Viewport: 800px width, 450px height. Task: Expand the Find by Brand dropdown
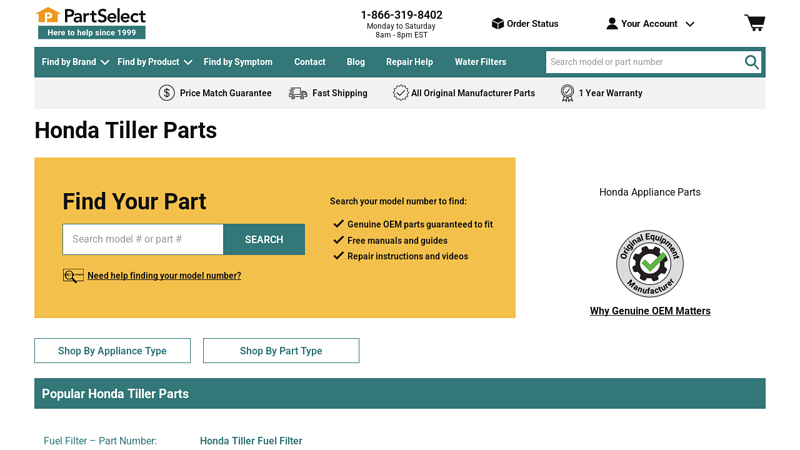[x=76, y=62]
